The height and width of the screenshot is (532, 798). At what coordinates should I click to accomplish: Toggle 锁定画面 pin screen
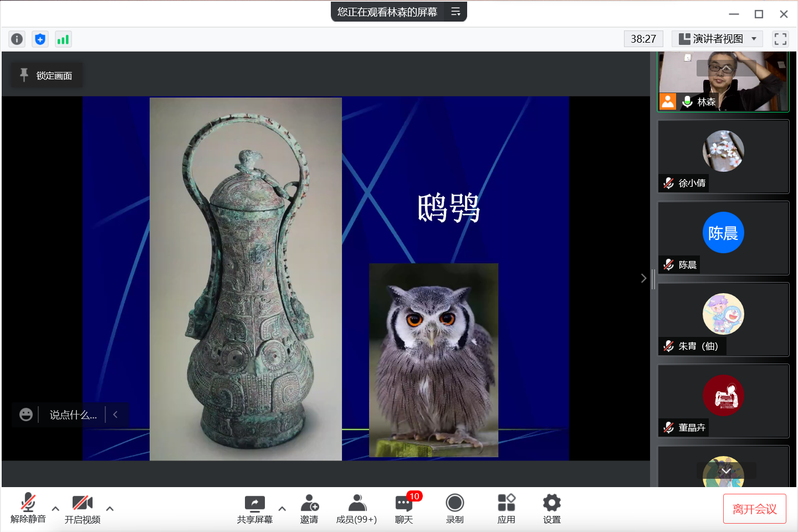(47, 75)
